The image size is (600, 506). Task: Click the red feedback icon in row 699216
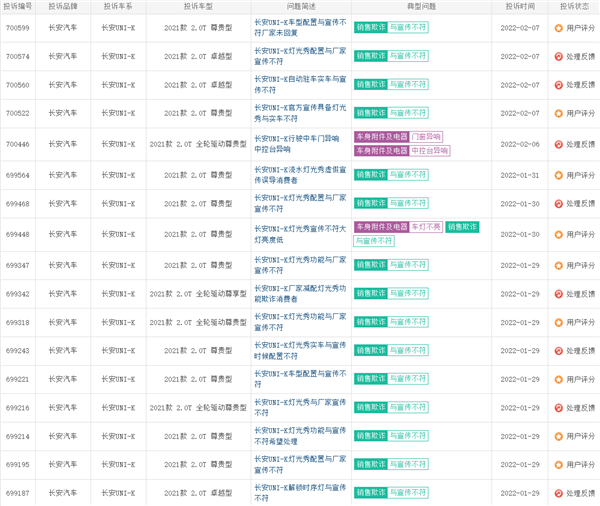559,408
